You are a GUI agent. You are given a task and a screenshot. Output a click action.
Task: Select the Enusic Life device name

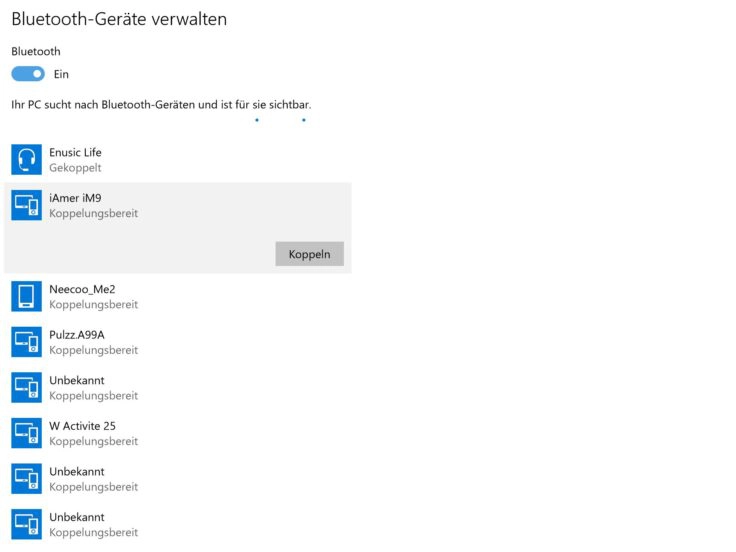[75, 153]
